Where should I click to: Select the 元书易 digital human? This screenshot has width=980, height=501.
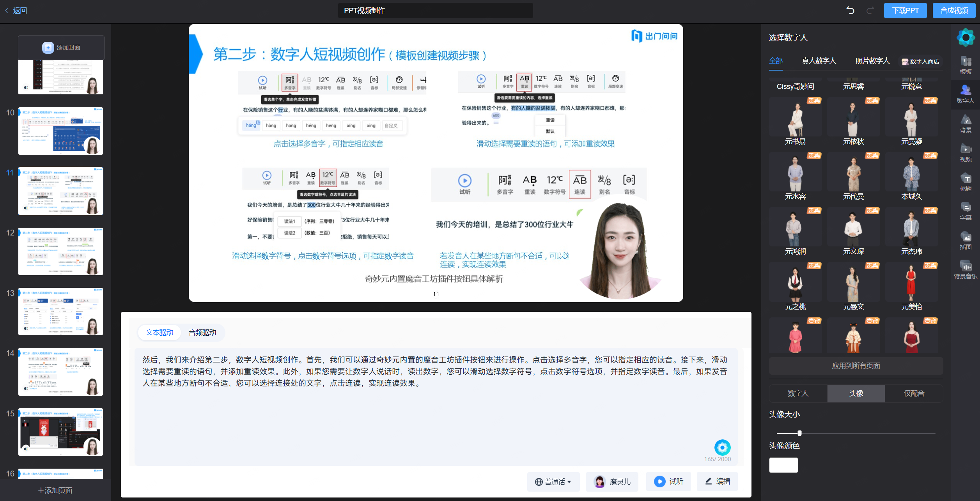[795, 121]
